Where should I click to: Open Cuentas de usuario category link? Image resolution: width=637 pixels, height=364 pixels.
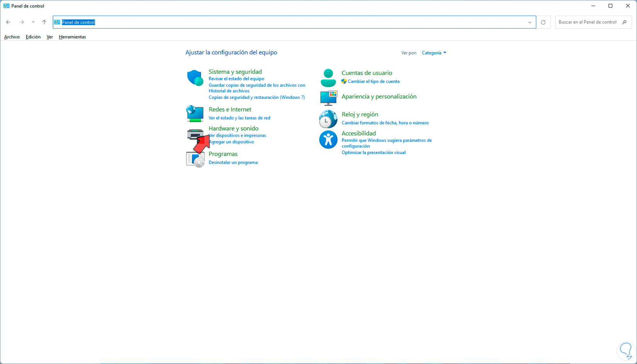(x=367, y=73)
